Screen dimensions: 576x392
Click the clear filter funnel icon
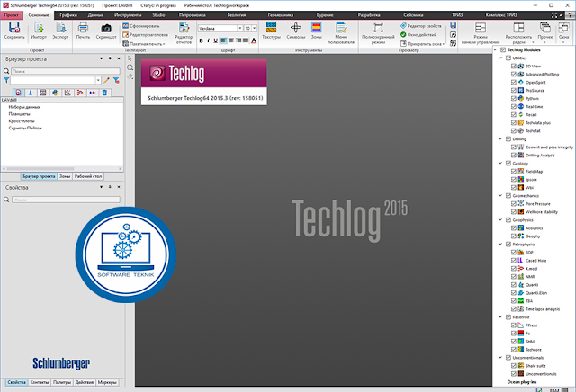116,80
